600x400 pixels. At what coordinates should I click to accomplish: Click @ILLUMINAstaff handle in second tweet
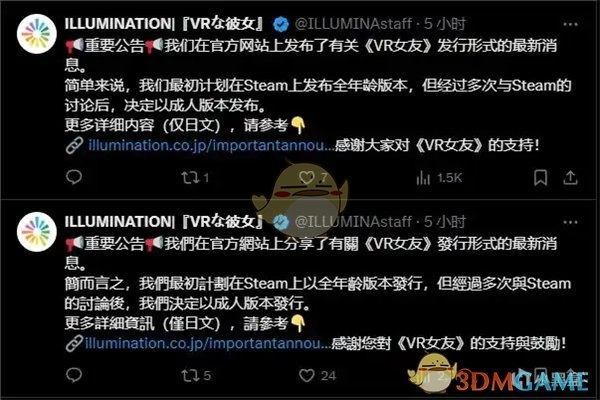click(354, 222)
